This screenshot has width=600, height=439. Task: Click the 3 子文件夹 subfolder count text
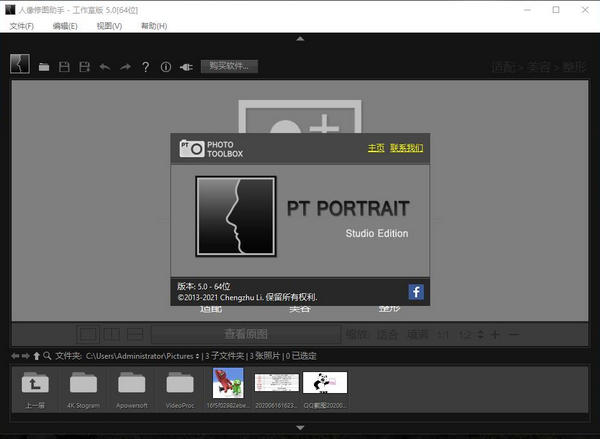tap(225, 356)
